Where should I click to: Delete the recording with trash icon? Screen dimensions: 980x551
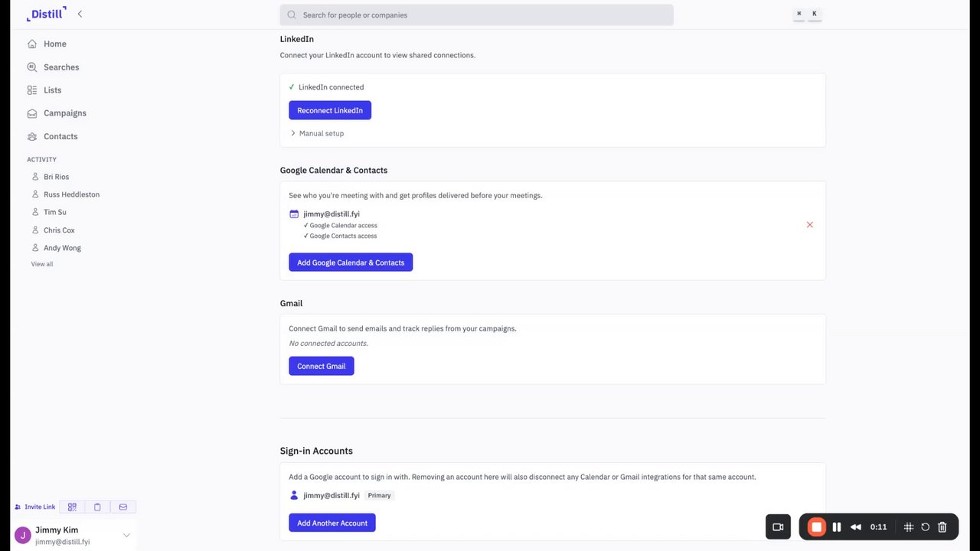click(x=942, y=527)
